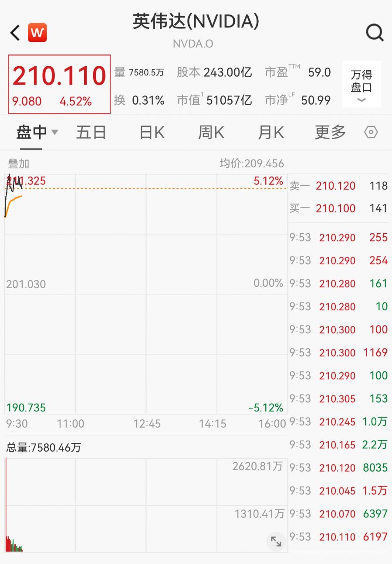Open the 更多 tab options
Image resolution: width=392 pixels, height=564 pixels.
click(330, 132)
